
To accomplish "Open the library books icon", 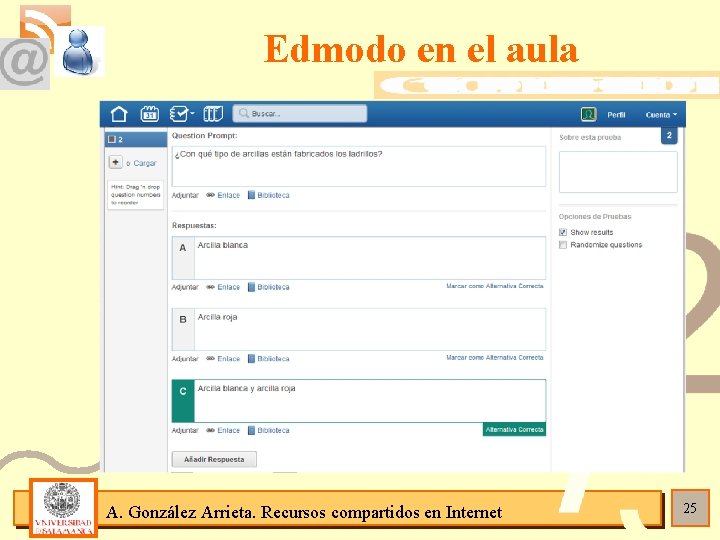I will (213, 114).
